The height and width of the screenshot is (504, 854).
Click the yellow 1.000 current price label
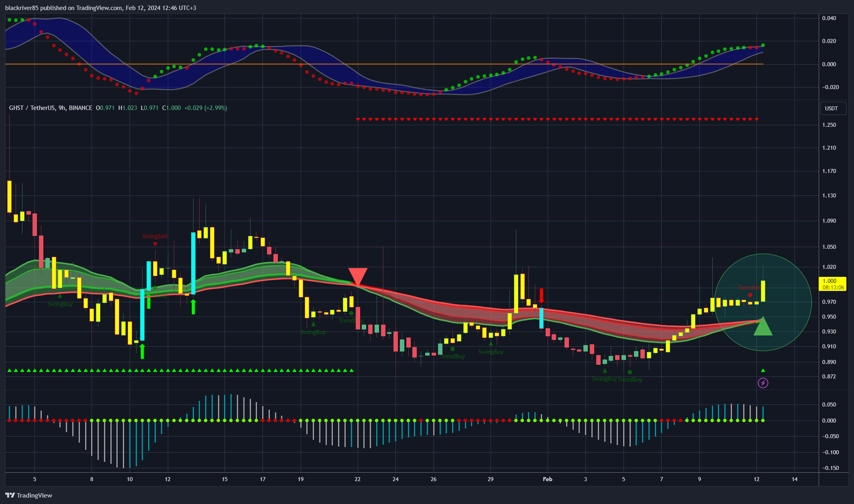[832, 284]
